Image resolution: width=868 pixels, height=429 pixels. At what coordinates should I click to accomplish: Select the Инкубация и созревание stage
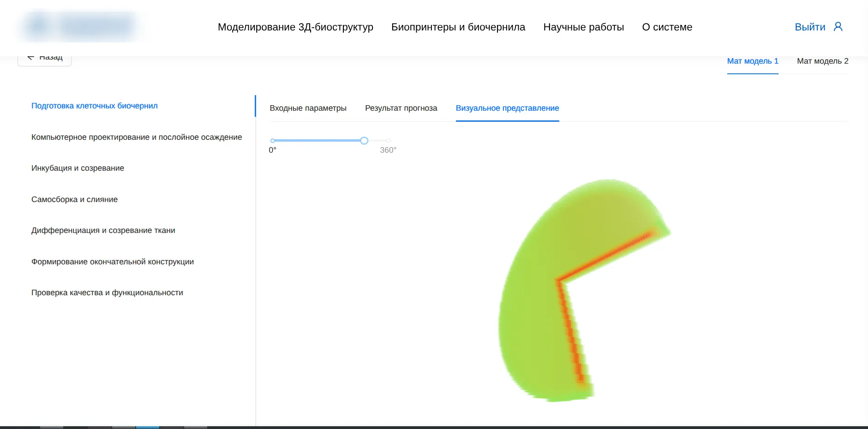tap(78, 168)
